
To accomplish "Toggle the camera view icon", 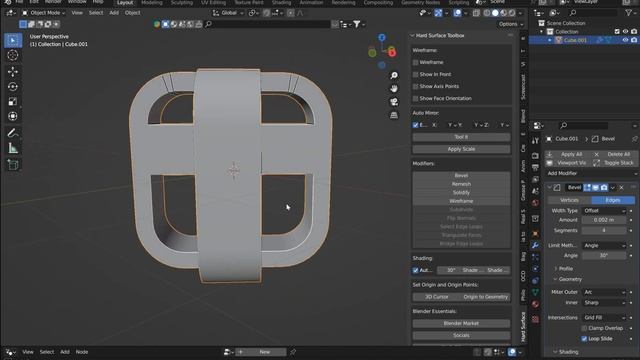I will 394,102.
